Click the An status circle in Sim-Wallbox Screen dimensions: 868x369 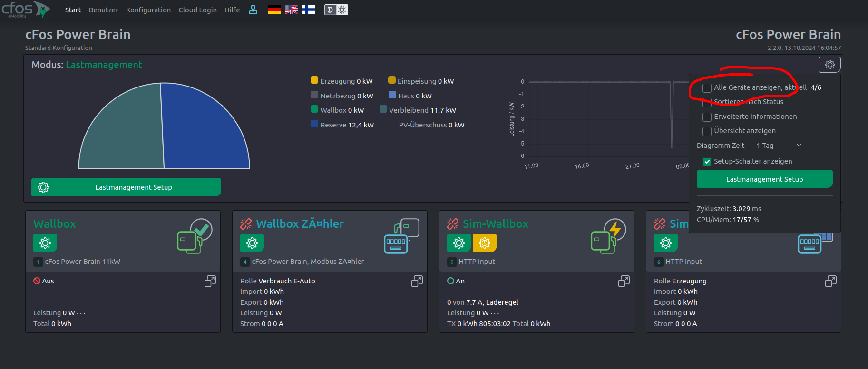tap(450, 281)
